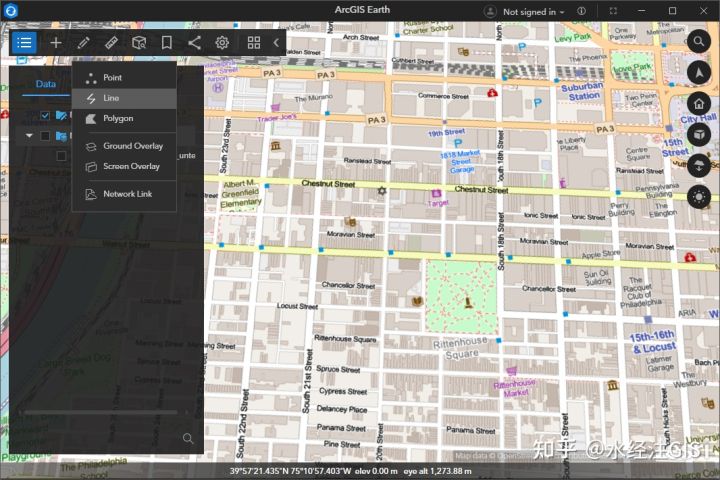Select the Draw pencil tool

pos(84,43)
